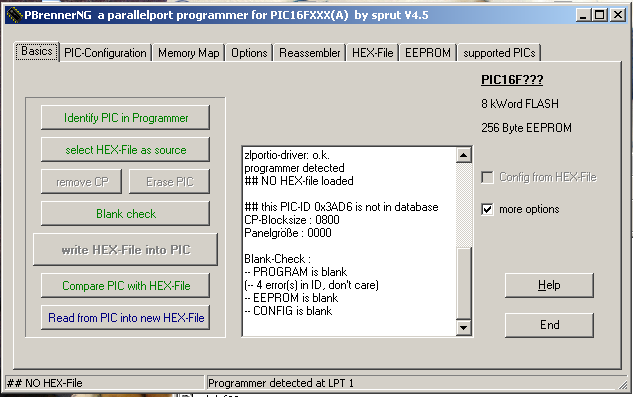This screenshot has width=633, height=397.
Task: Switch to the EEPROM tab
Action: (428, 53)
